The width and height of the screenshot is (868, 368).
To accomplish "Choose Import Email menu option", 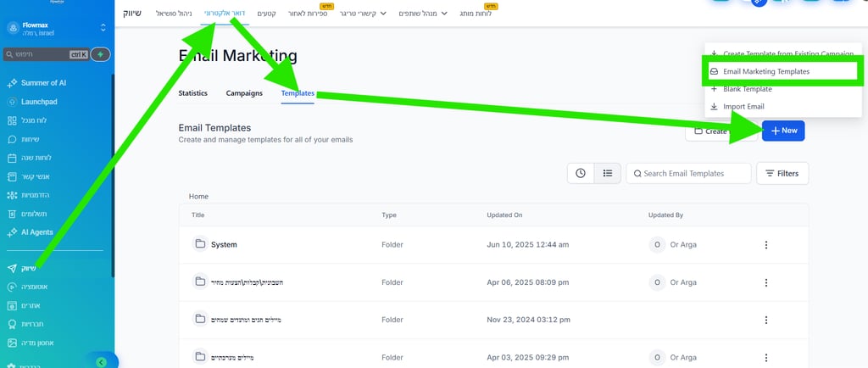I will (782, 106).
